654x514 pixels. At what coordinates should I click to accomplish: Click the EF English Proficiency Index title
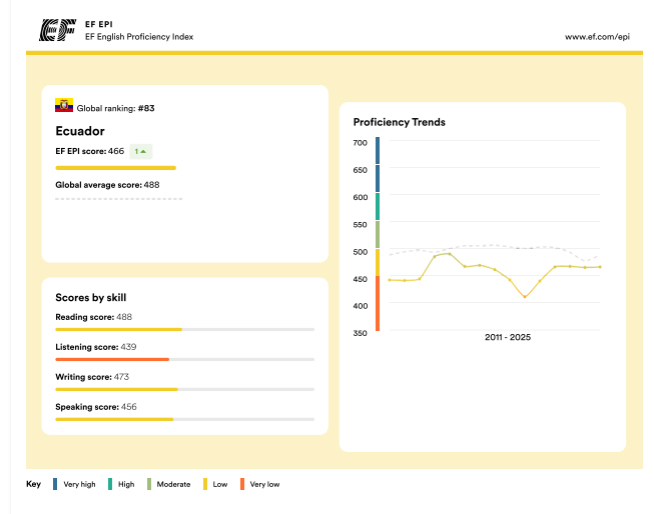pos(139,37)
